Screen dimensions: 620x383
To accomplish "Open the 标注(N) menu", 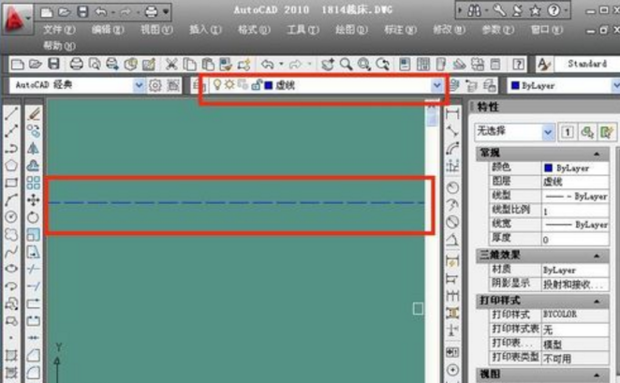I will pyautogui.click(x=400, y=30).
